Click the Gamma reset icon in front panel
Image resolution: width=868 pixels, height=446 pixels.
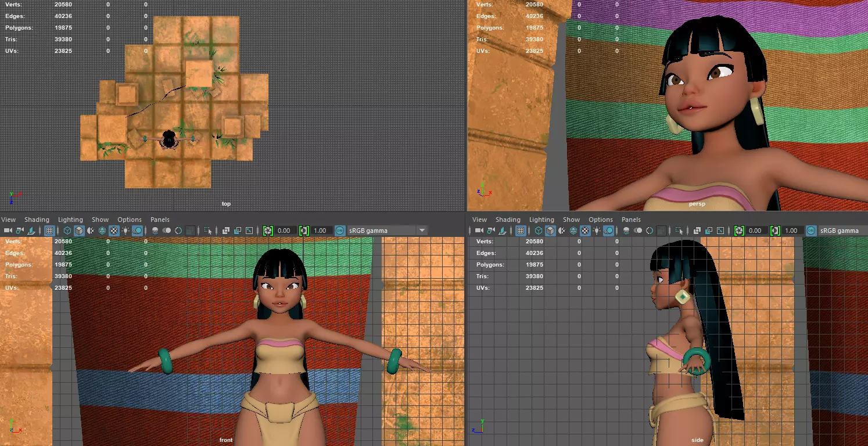click(x=303, y=231)
